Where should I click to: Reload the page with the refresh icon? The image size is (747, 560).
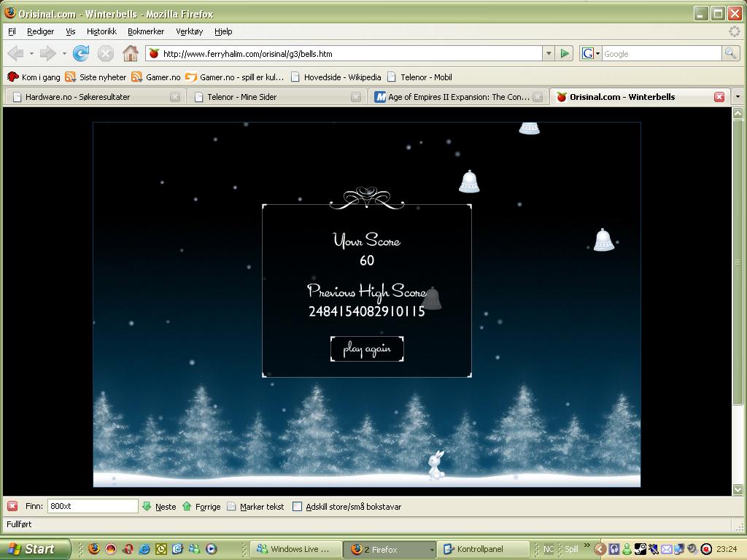point(81,53)
